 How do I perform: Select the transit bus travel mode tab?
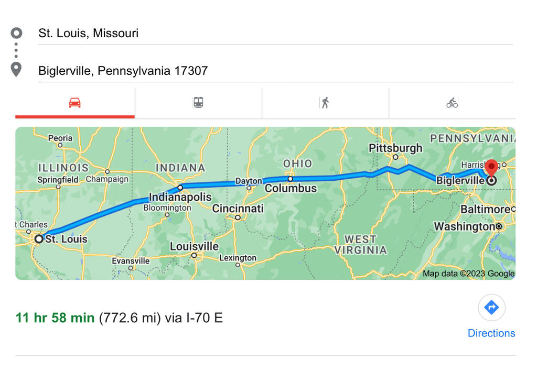click(x=198, y=103)
